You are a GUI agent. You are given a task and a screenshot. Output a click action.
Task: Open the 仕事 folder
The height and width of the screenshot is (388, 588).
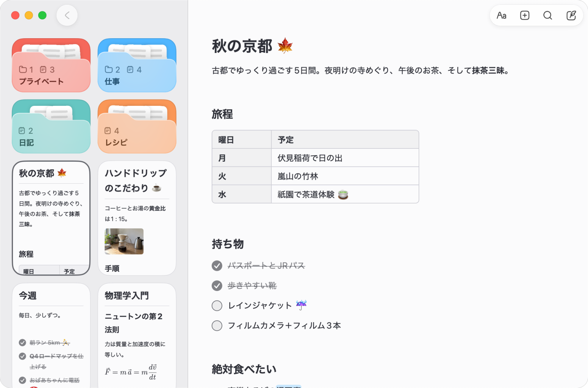[137, 65]
